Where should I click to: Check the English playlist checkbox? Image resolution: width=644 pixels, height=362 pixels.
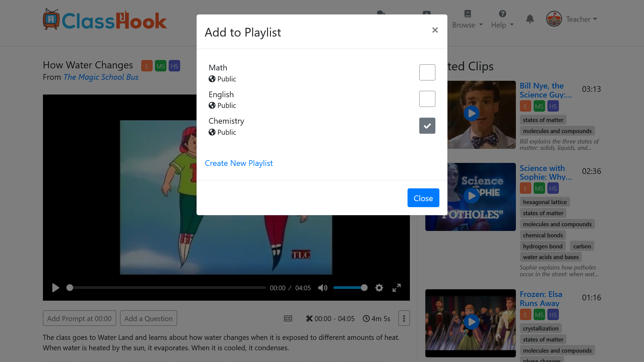427,99
